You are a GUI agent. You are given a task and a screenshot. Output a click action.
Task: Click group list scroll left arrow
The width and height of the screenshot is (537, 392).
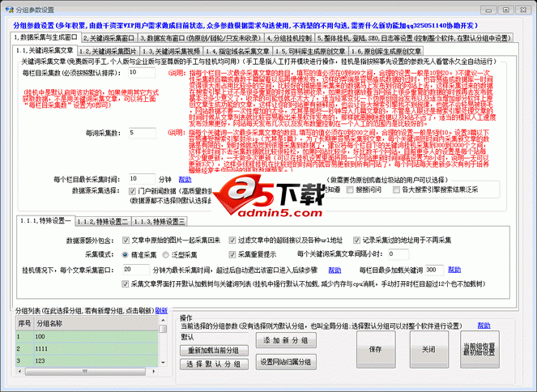[19, 371]
